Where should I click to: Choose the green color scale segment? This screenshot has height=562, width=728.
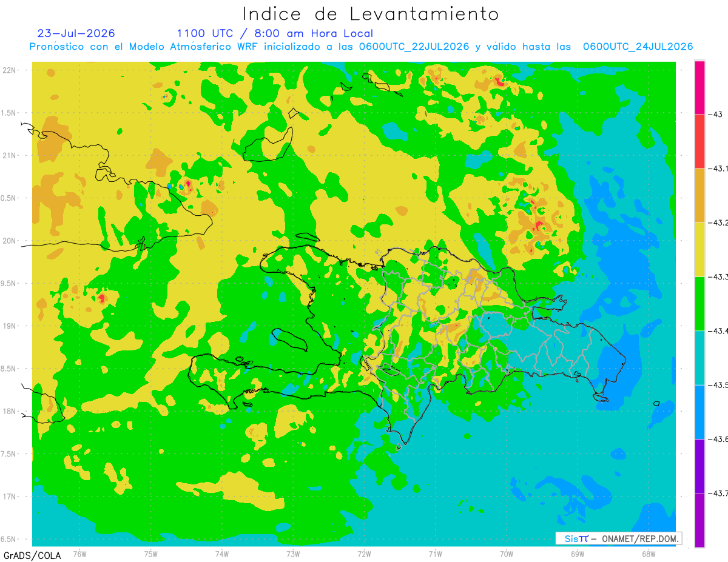(699, 303)
